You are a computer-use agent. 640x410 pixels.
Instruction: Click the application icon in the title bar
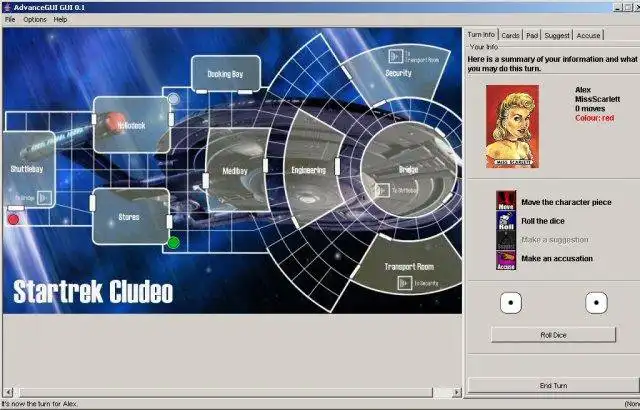(x=7, y=7)
